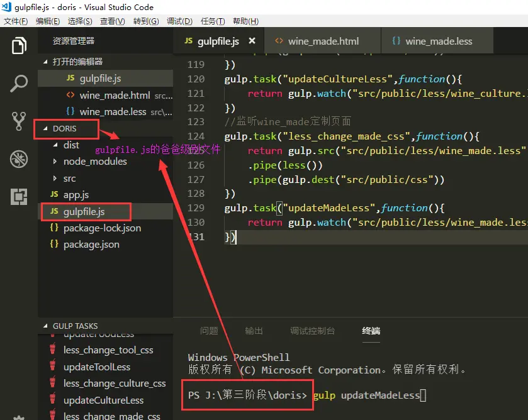Switch to the wine_made.html tab
Viewport: 528px width, 420px height.
[323, 41]
